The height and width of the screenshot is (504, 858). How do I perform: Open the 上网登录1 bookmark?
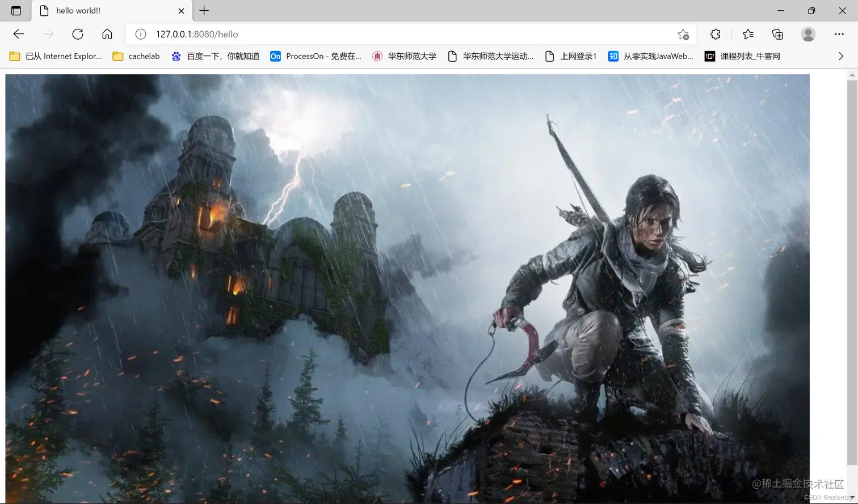(x=570, y=56)
